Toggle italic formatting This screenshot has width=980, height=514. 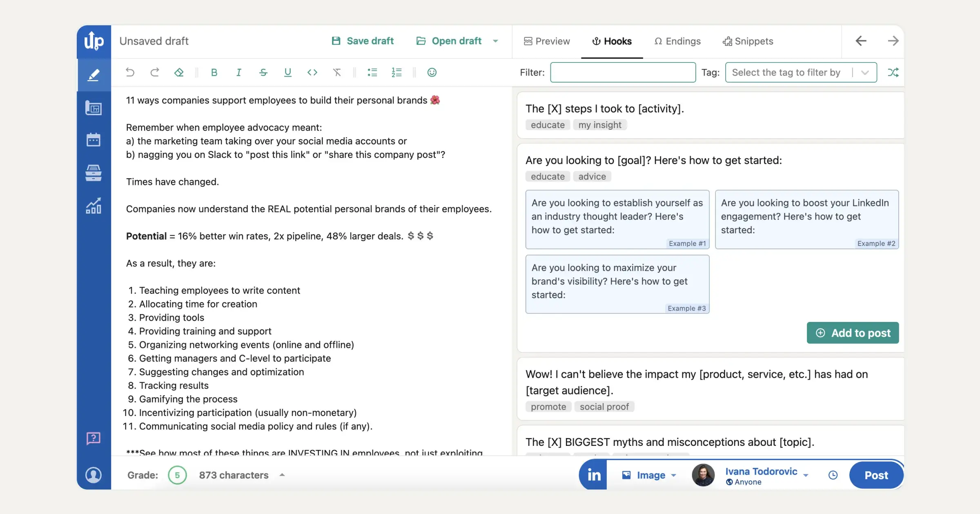(238, 72)
